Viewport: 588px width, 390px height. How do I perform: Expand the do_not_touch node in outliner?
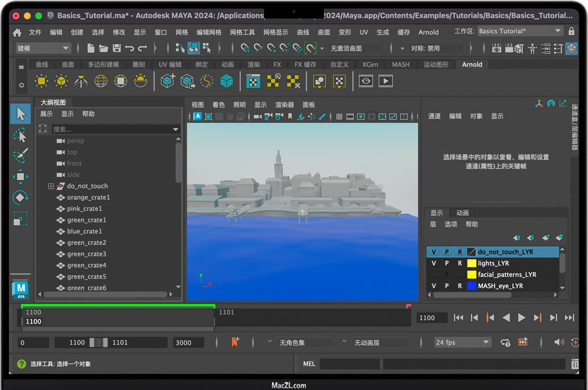pos(51,186)
